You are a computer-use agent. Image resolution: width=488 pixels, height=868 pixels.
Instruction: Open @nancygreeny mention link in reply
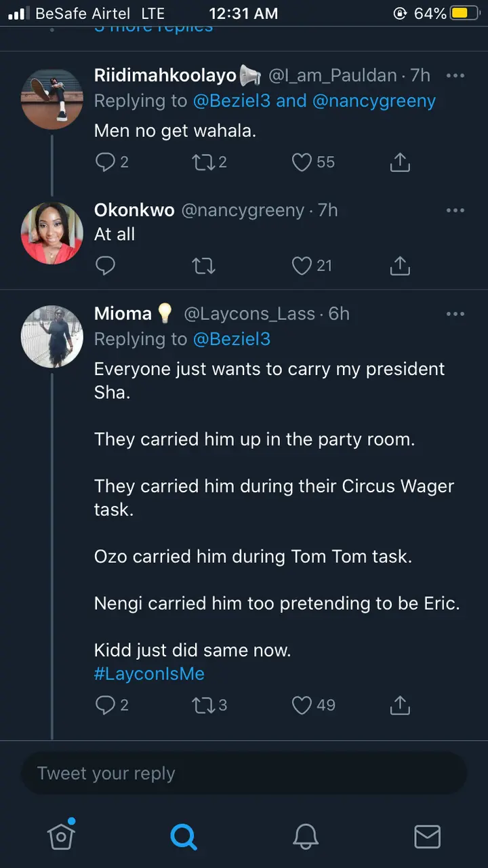pos(374,101)
